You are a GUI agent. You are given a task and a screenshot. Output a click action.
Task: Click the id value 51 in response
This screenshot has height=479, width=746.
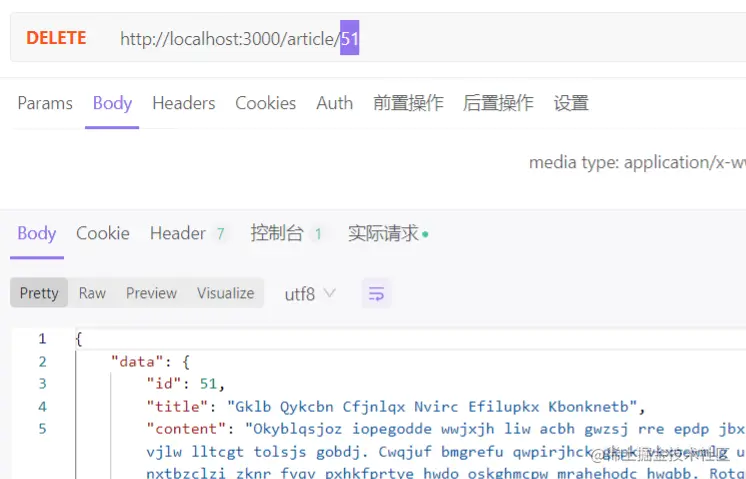click(208, 383)
